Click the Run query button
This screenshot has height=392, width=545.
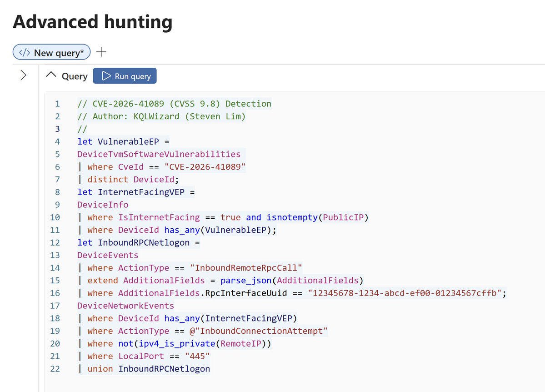(x=125, y=76)
